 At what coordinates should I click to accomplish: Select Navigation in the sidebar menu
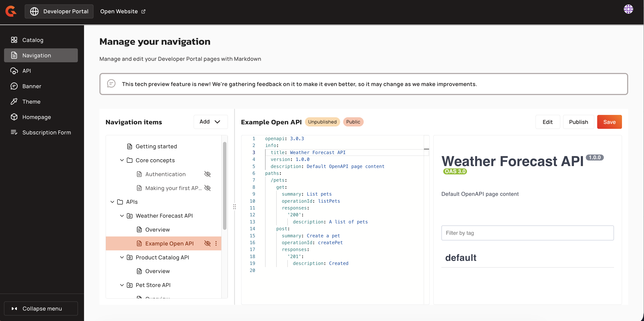tap(41, 55)
